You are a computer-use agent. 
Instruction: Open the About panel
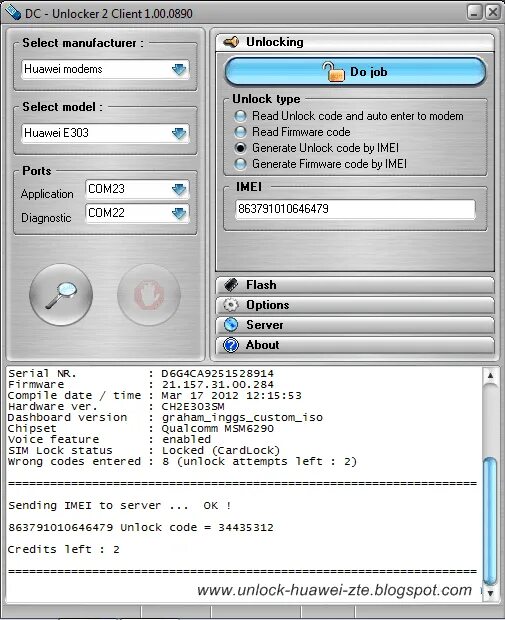(355, 345)
